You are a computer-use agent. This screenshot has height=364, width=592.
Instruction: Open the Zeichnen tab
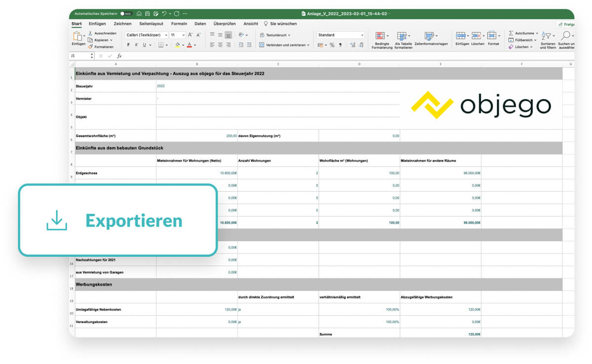[122, 24]
